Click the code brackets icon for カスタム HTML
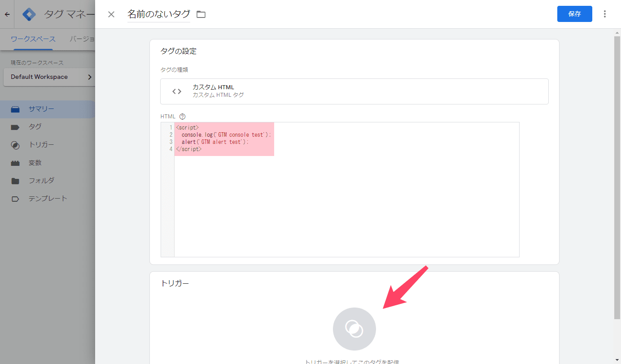 (177, 91)
